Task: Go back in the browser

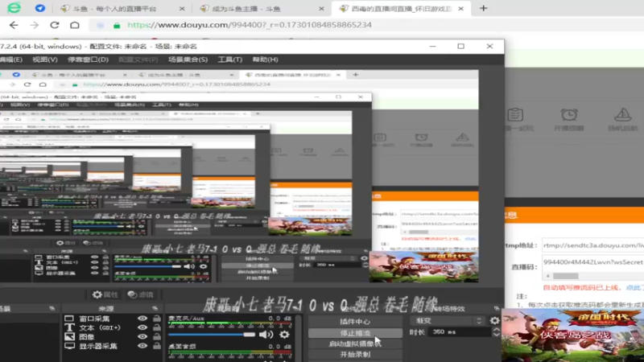Action: [x=14, y=25]
